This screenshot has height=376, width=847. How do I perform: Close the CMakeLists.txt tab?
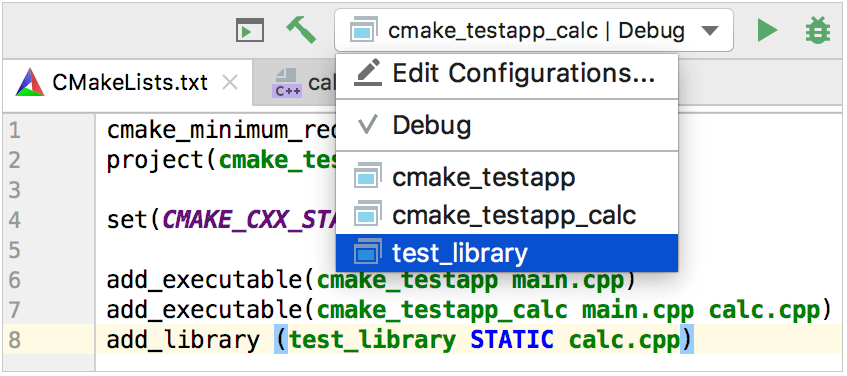(x=230, y=83)
